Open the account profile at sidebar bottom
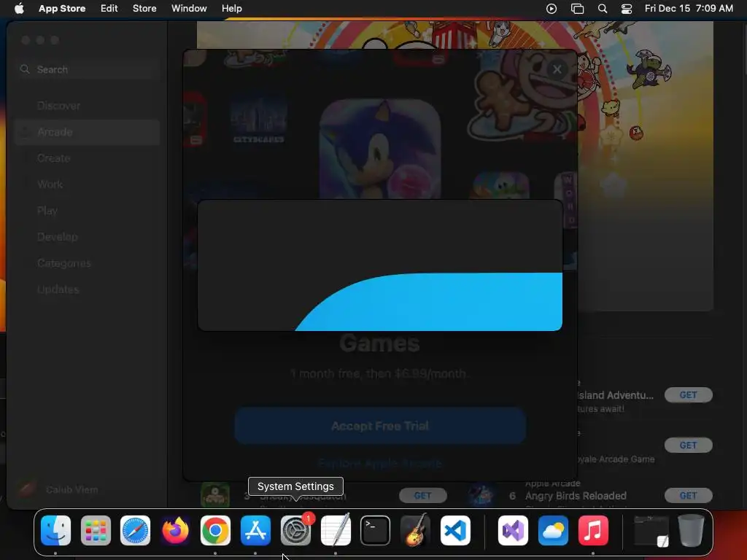 pos(58,489)
